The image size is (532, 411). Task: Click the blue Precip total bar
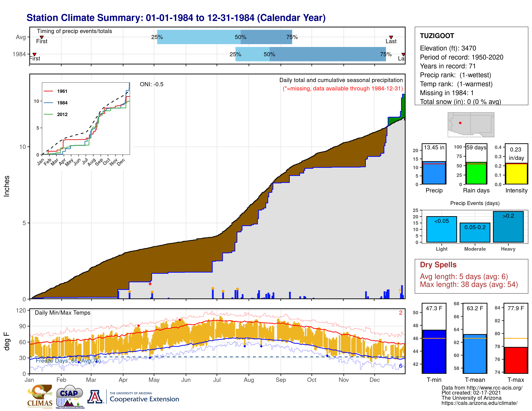click(434, 173)
